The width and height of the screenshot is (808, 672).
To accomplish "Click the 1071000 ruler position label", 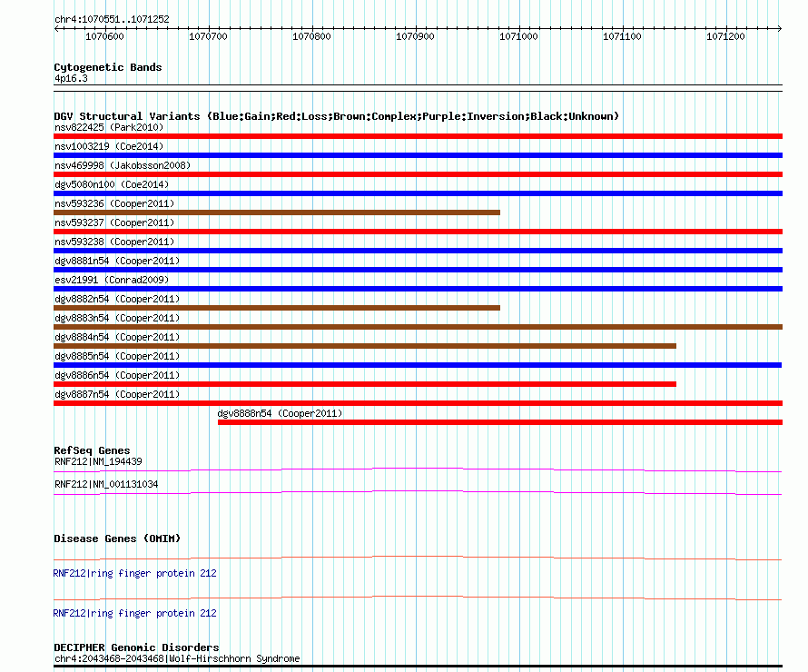I will coord(519,36).
